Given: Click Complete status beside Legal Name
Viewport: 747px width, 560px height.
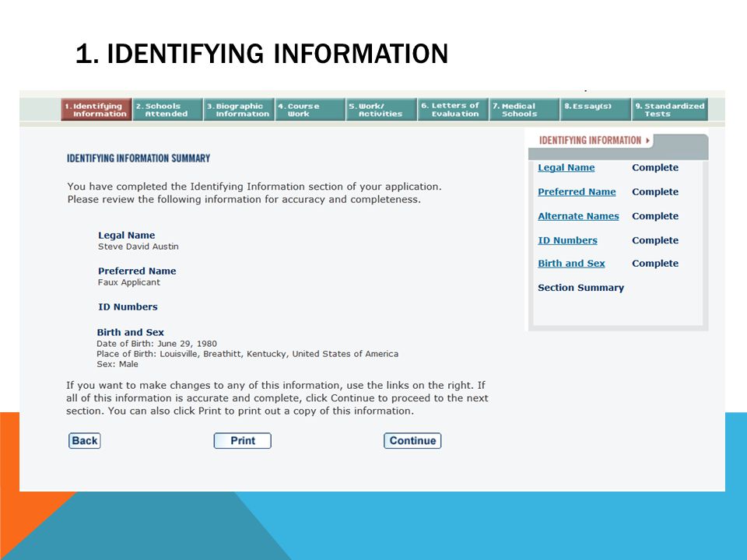Looking at the screenshot, I should coord(655,168).
